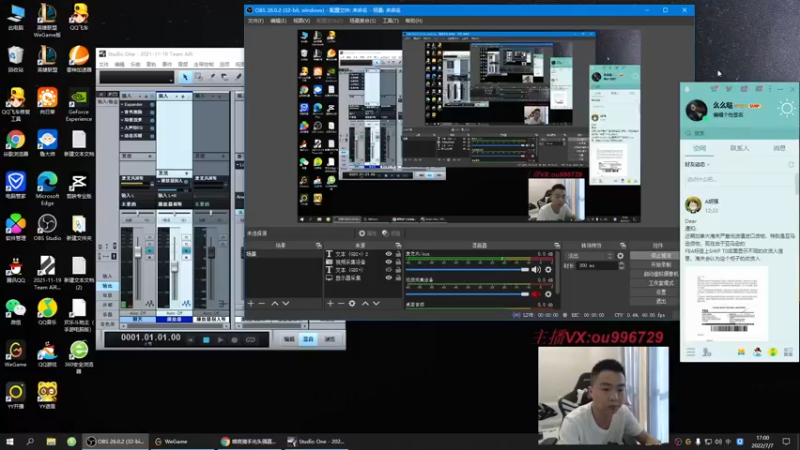The width and height of the screenshot is (800, 450).
Task: Toggle loop mode in Studio One transport
Action: 250,340
